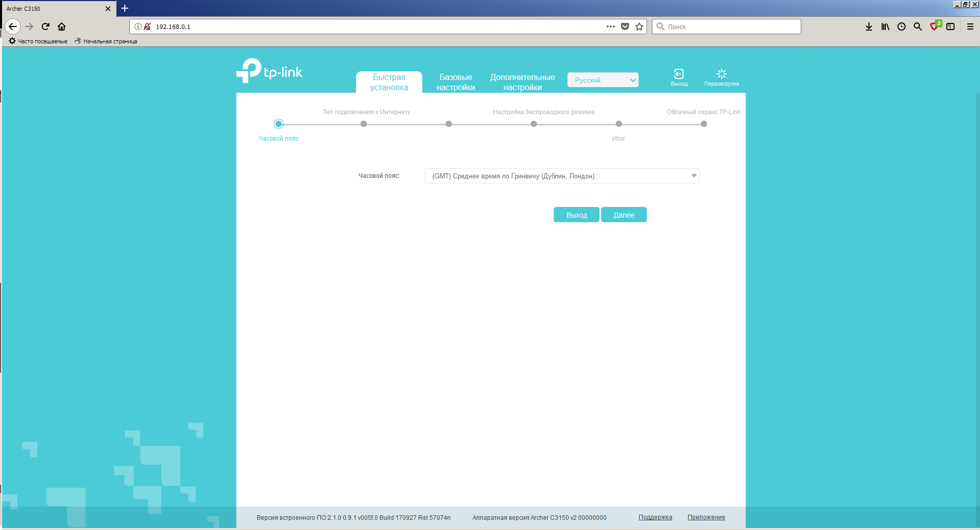Open the Firefox hamburger menu

pos(970,26)
